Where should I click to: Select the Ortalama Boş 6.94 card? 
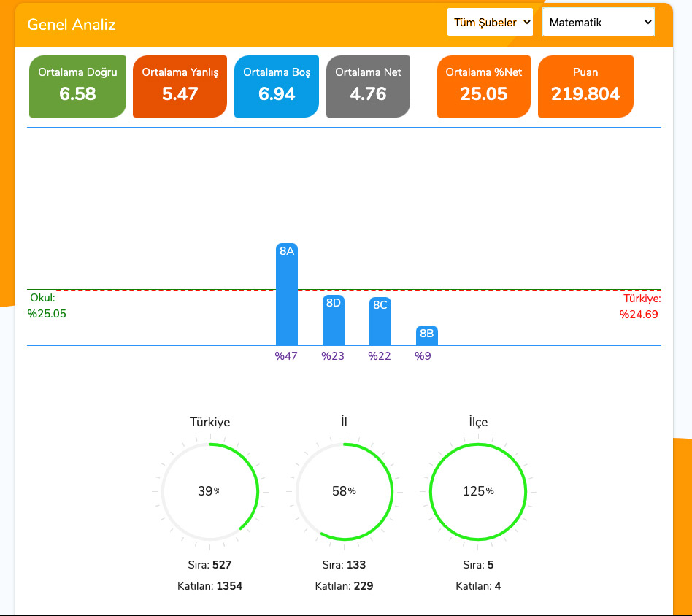276,86
